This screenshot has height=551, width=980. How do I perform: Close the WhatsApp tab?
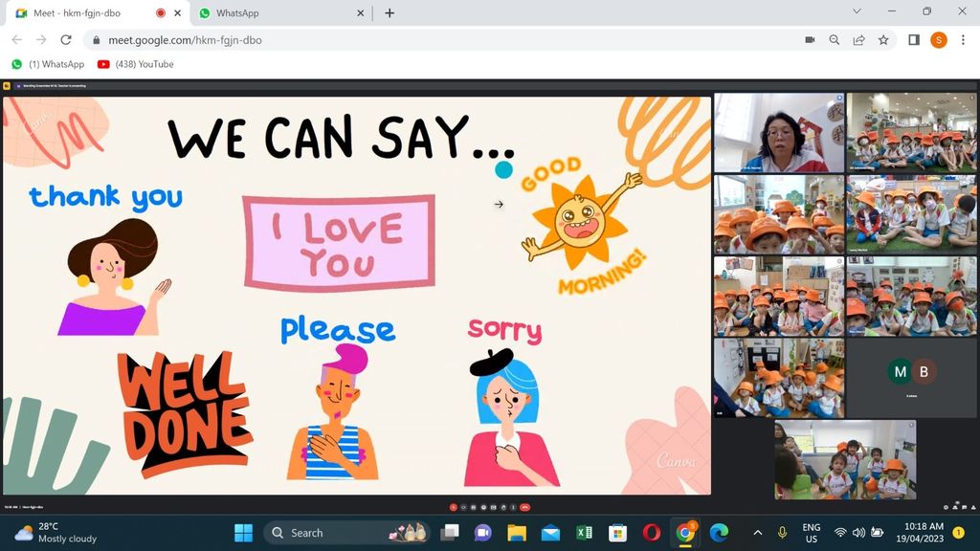[361, 12]
